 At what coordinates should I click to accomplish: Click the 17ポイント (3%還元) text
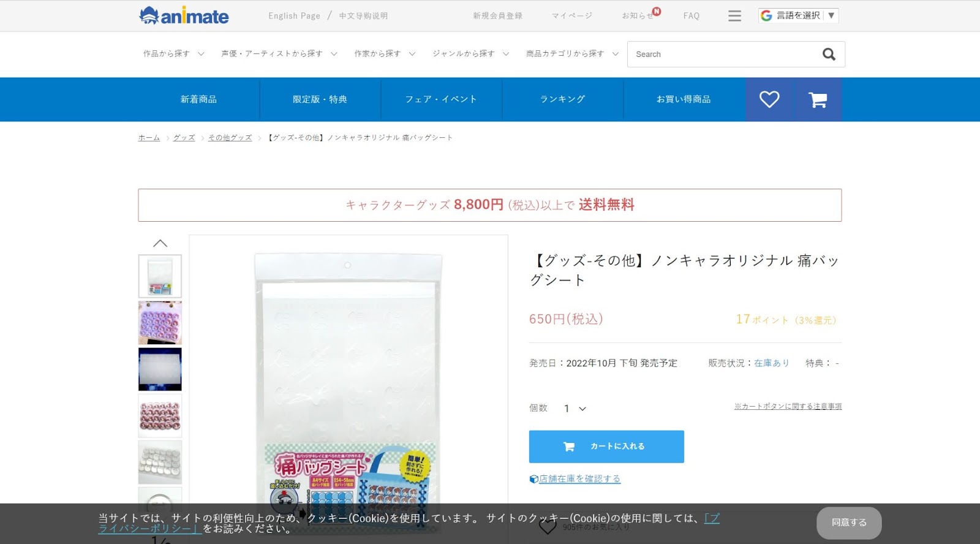[x=786, y=320]
